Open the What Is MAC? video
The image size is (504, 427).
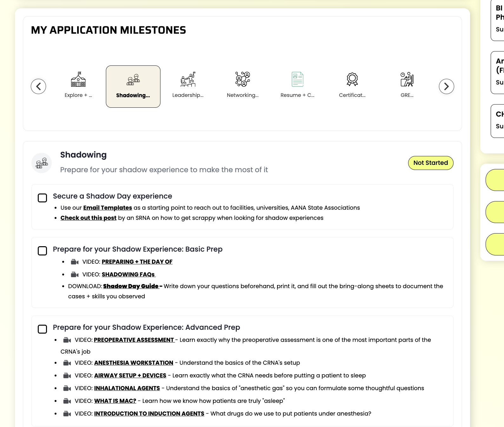(x=115, y=401)
